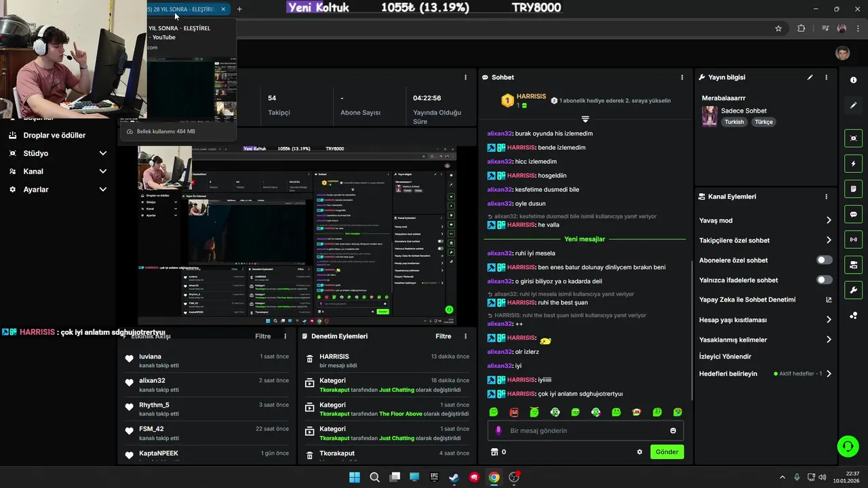Screen dimensions: 868x488
Task: Bookmark the page with the star icon
Action: pyautogui.click(x=778, y=28)
